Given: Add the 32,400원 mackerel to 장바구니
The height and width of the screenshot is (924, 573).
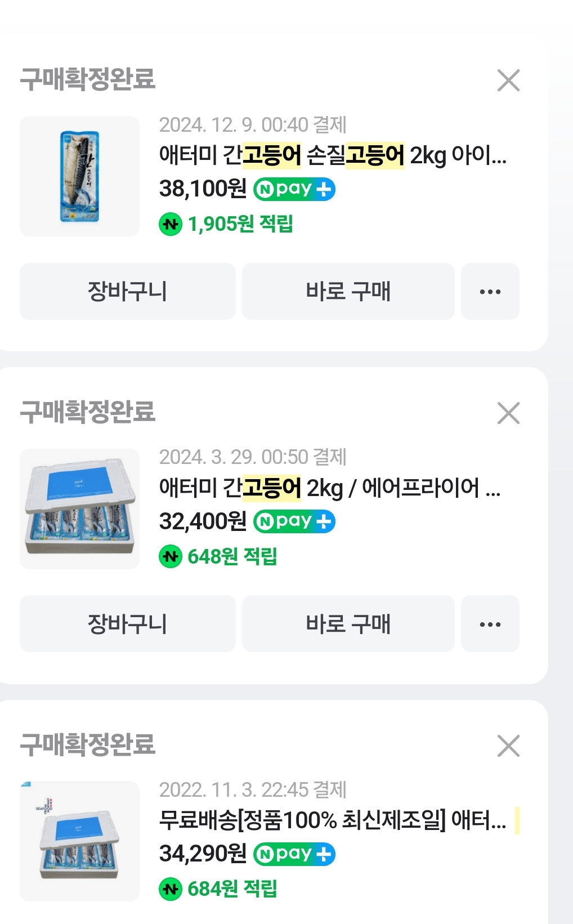Looking at the screenshot, I should 127,624.
